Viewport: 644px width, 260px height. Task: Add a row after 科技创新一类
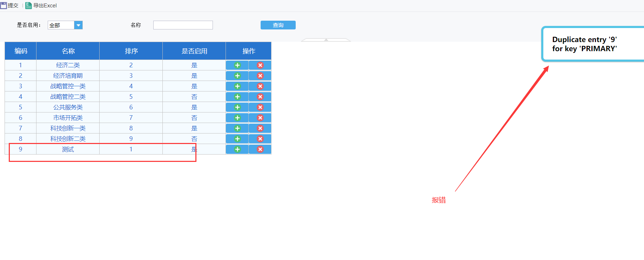(x=237, y=128)
